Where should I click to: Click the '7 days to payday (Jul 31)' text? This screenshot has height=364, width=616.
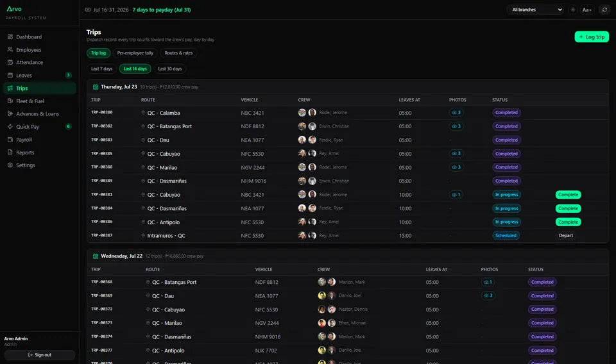point(162,10)
